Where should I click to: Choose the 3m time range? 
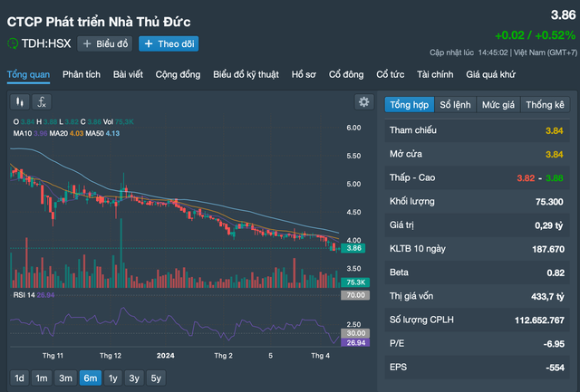[65, 378]
